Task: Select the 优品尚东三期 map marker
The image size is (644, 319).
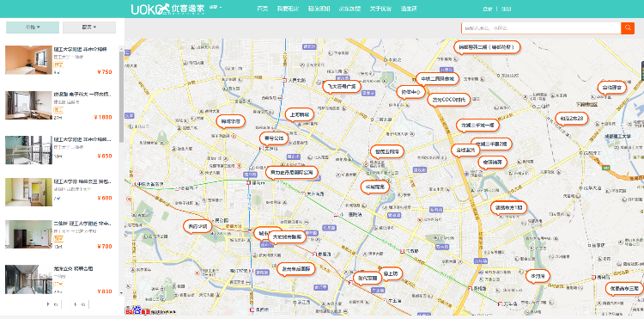Action: [624, 288]
